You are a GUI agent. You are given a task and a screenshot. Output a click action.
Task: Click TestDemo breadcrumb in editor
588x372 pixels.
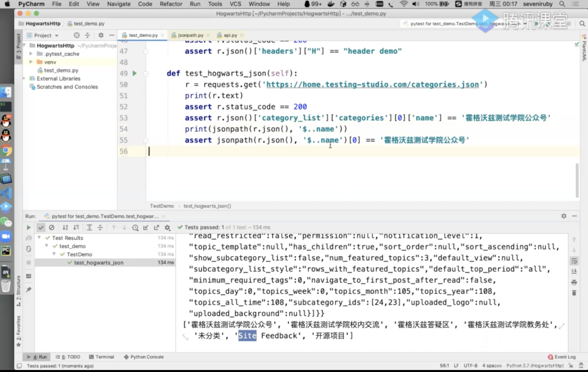[162, 206]
